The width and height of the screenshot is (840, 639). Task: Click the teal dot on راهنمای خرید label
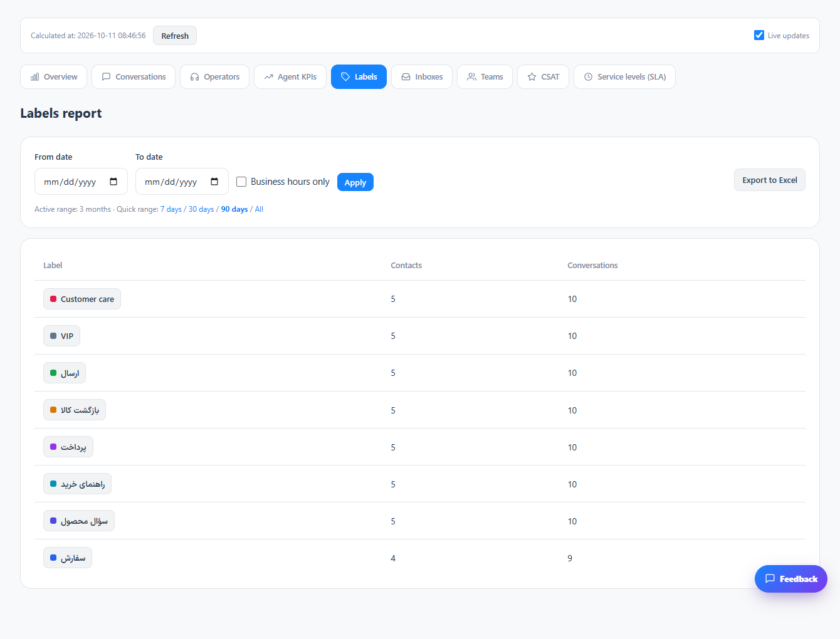53,484
